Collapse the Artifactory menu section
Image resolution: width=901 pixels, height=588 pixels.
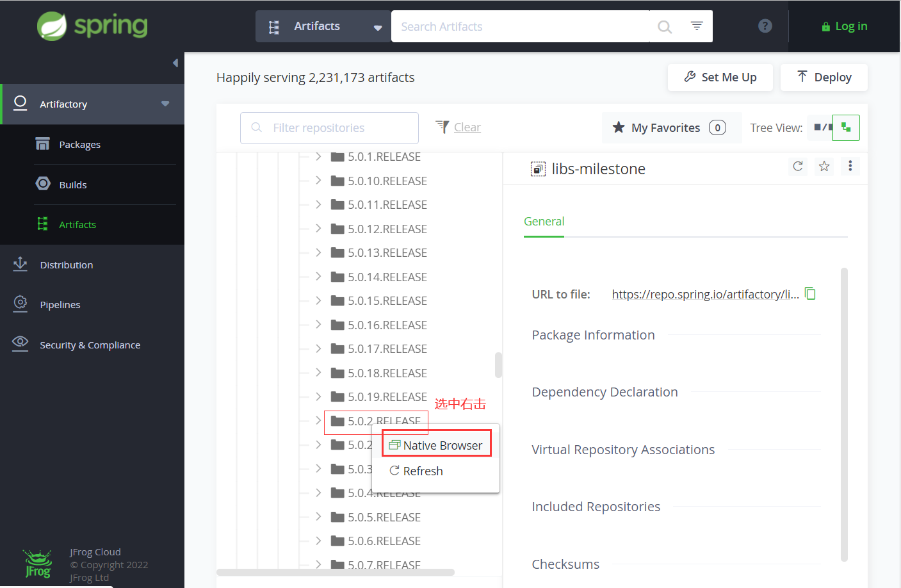[165, 104]
